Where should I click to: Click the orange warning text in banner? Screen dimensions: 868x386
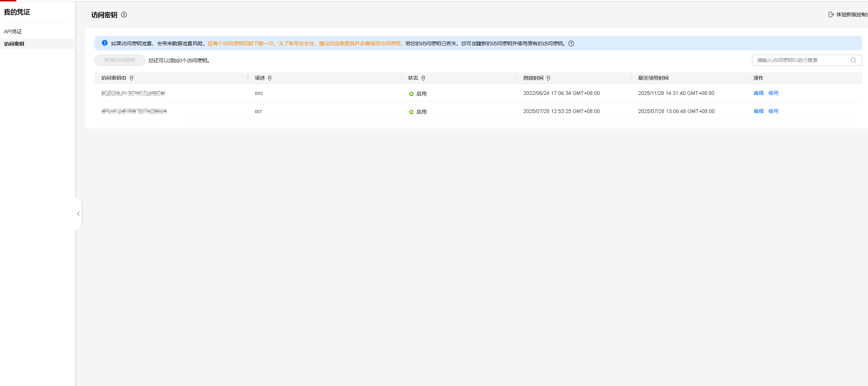[305, 43]
